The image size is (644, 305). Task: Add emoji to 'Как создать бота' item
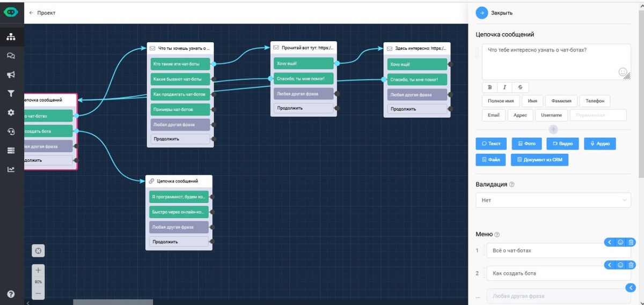click(620, 265)
